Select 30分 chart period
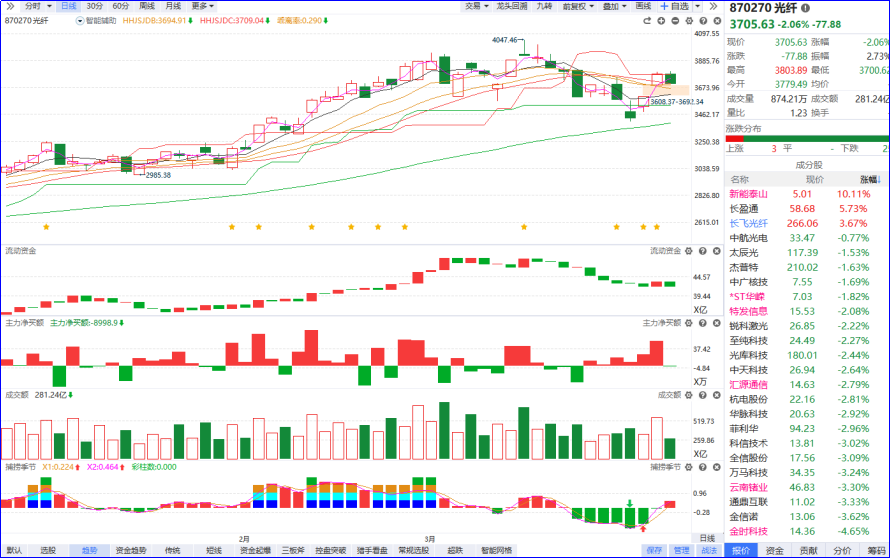 (x=95, y=6)
